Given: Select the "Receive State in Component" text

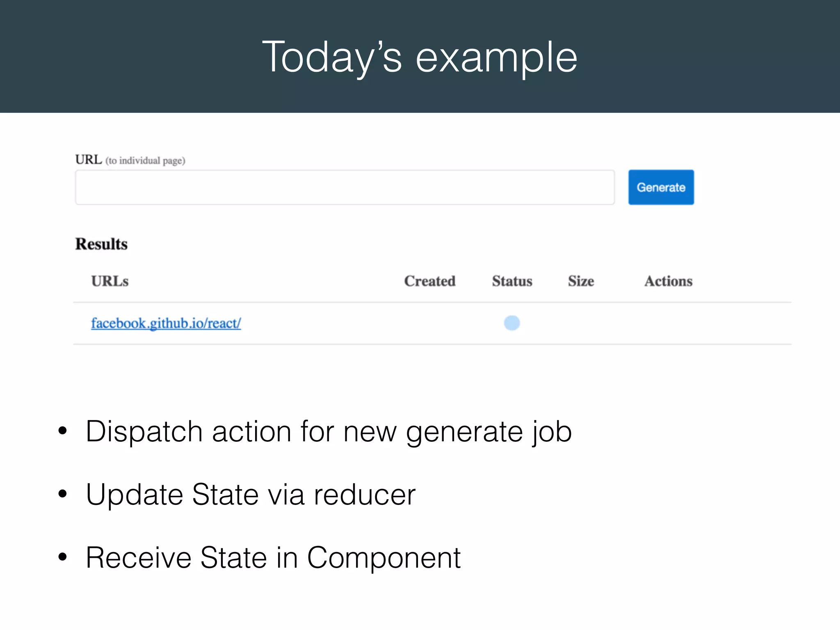Looking at the screenshot, I should click(273, 558).
